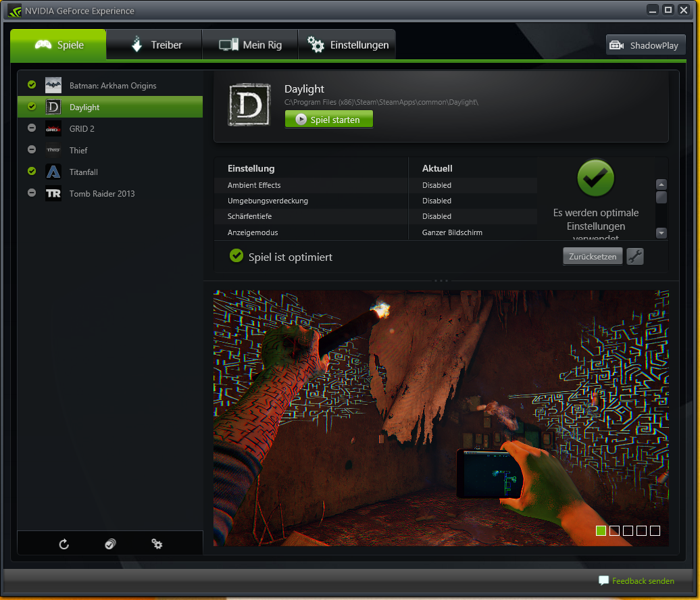The width and height of the screenshot is (700, 600).
Task: Show fourth screenshot indicator square
Action: point(641,530)
